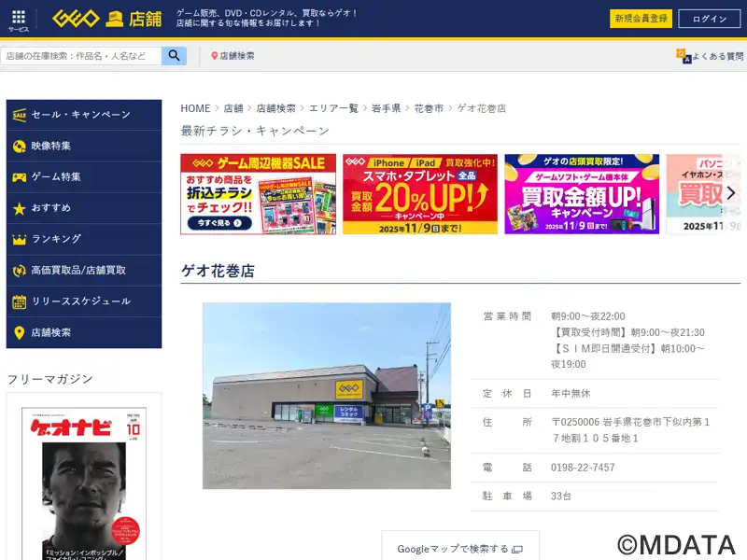Click the ゲオ花巻店 heading
The height and width of the screenshot is (560, 747).
218,271
